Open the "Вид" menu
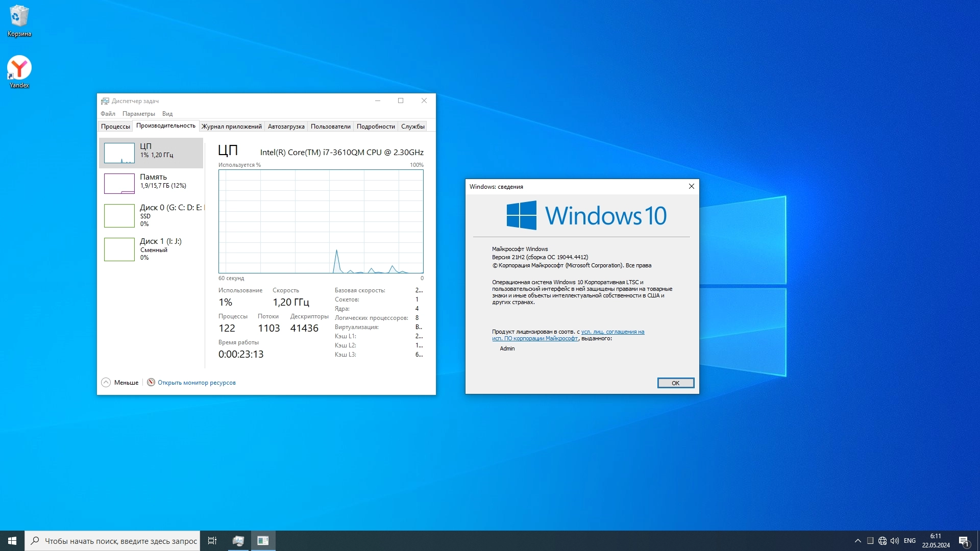This screenshot has height=551, width=980. click(x=167, y=114)
